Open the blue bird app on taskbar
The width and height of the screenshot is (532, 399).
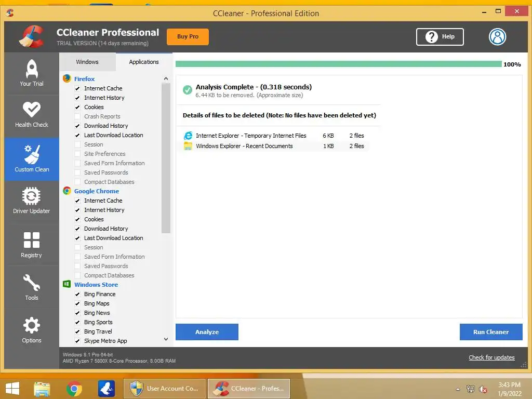107,389
